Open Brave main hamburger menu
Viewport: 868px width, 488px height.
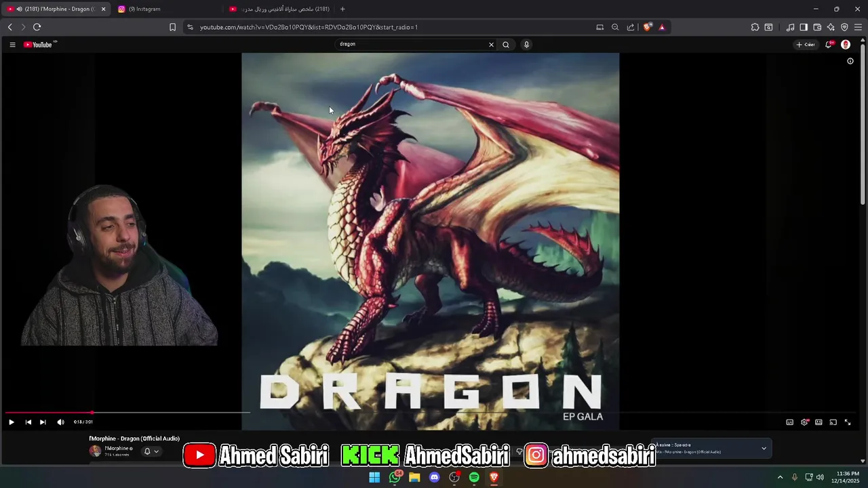coord(858,27)
